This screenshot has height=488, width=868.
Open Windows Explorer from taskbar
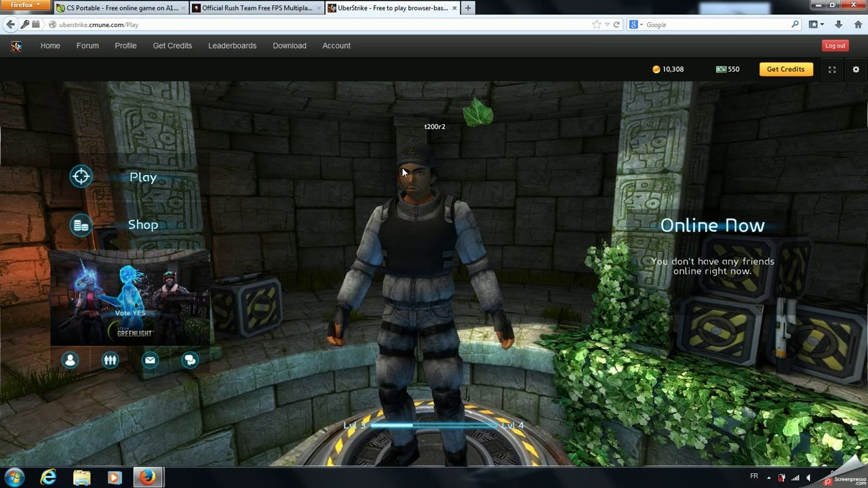(x=81, y=478)
